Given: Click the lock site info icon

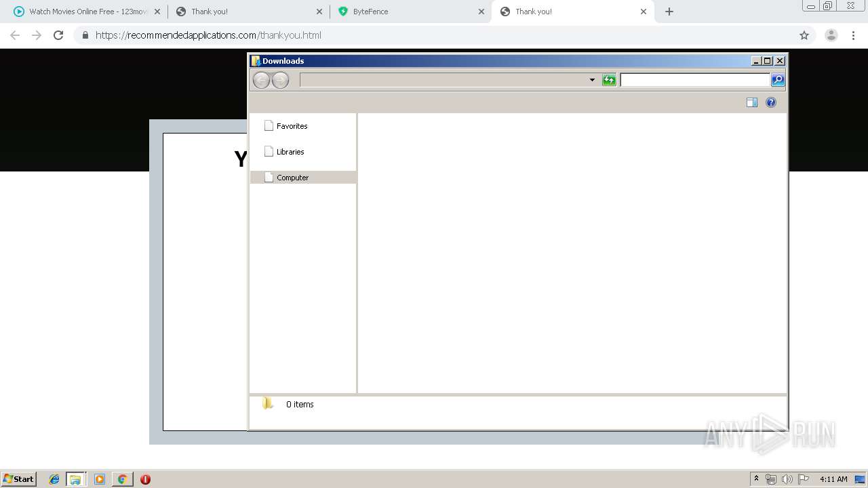Looking at the screenshot, I should (x=85, y=35).
